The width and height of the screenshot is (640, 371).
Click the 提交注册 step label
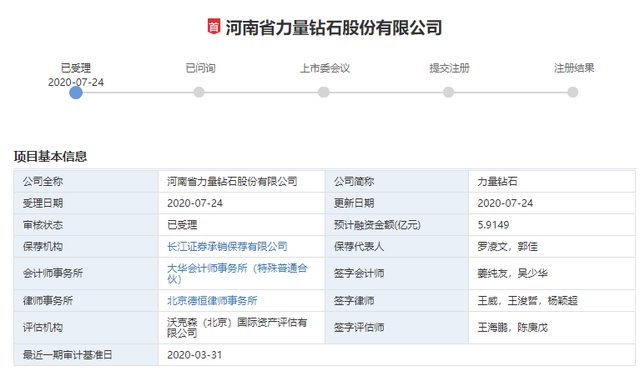click(449, 68)
